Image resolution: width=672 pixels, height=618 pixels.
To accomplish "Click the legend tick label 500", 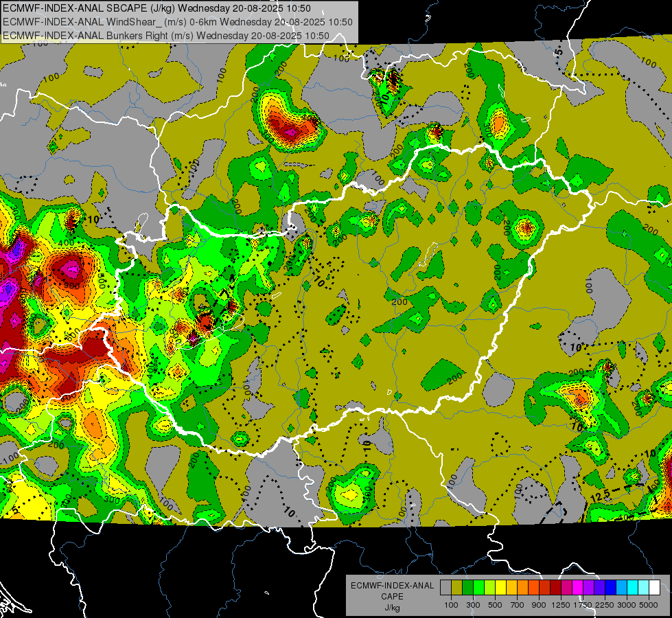I will (x=495, y=605).
